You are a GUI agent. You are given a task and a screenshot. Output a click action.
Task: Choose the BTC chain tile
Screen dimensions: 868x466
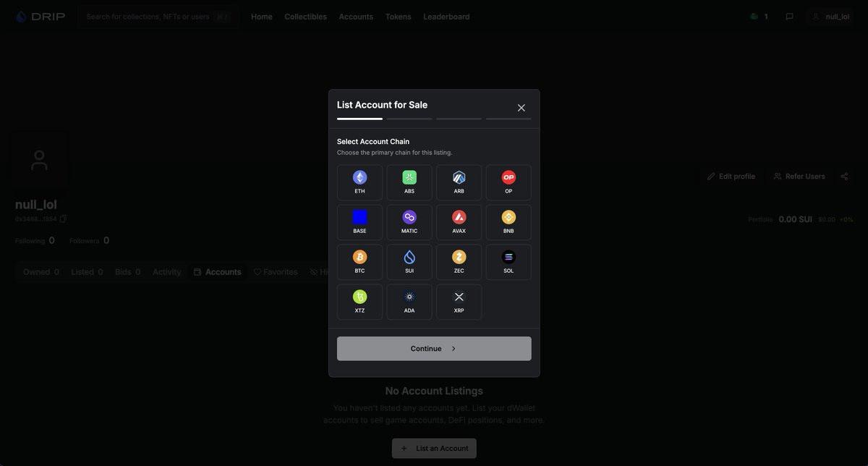[x=359, y=262]
